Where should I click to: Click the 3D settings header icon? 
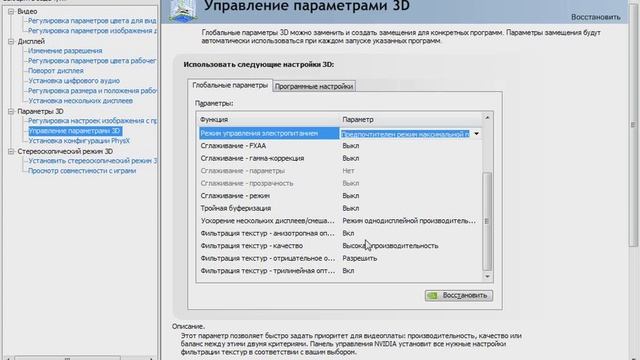tap(183, 11)
